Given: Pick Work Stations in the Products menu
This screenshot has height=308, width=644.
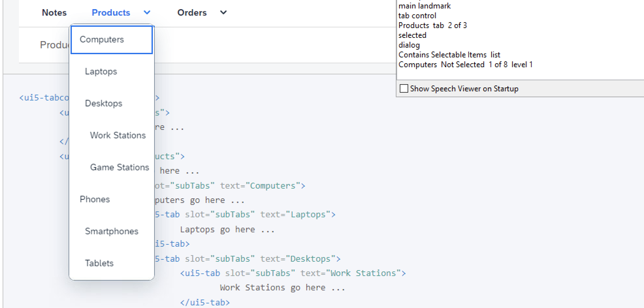Looking at the screenshot, I should coord(117,135).
